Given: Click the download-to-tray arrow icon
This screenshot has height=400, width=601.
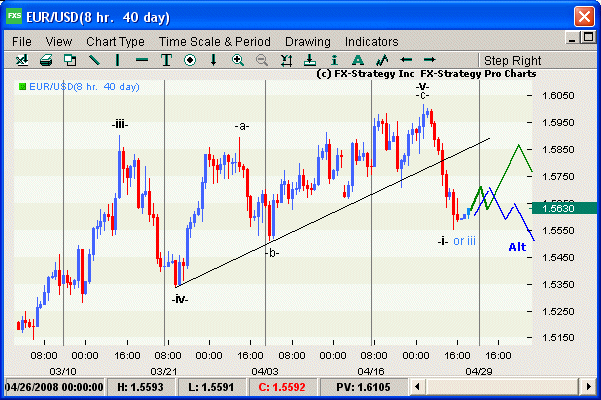Looking at the screenshot, I should pos(310,60).
